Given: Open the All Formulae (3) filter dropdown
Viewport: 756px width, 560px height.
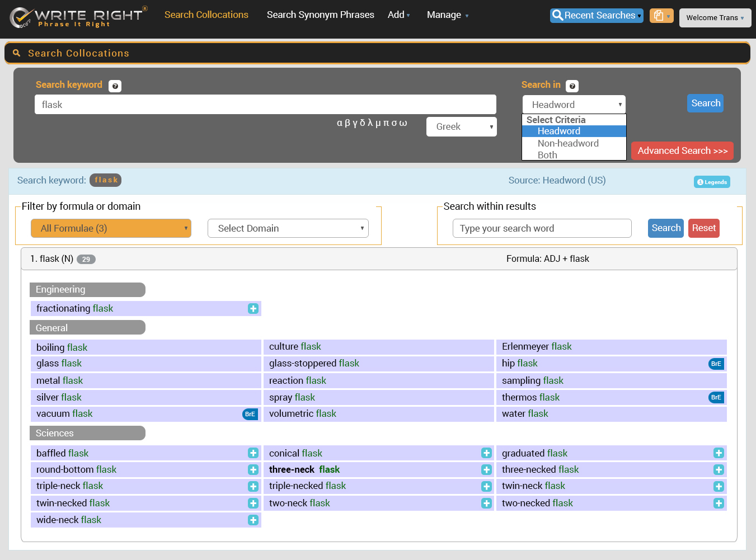Looking at the screenshot, I should coord(111,228).
